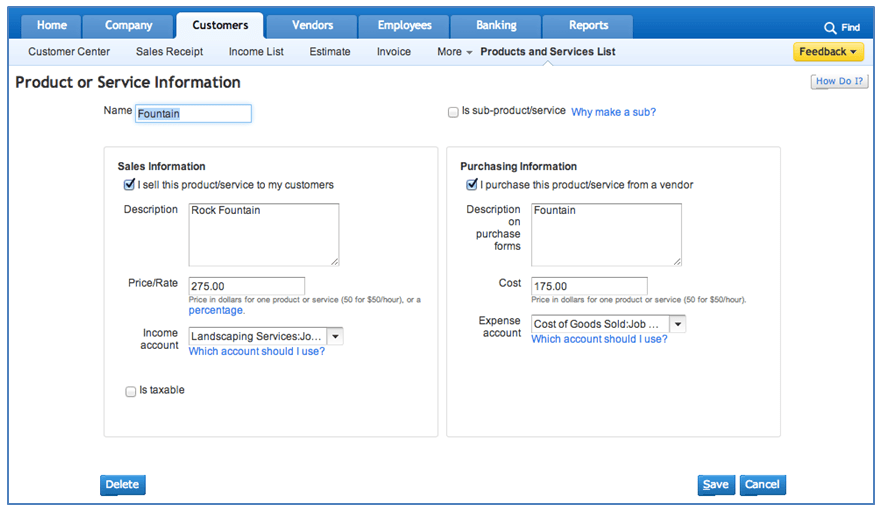Select Estimate from the submenu
The width and height of the screenshot is (883, 513).
pyautogui.click(x=330, y=52)
